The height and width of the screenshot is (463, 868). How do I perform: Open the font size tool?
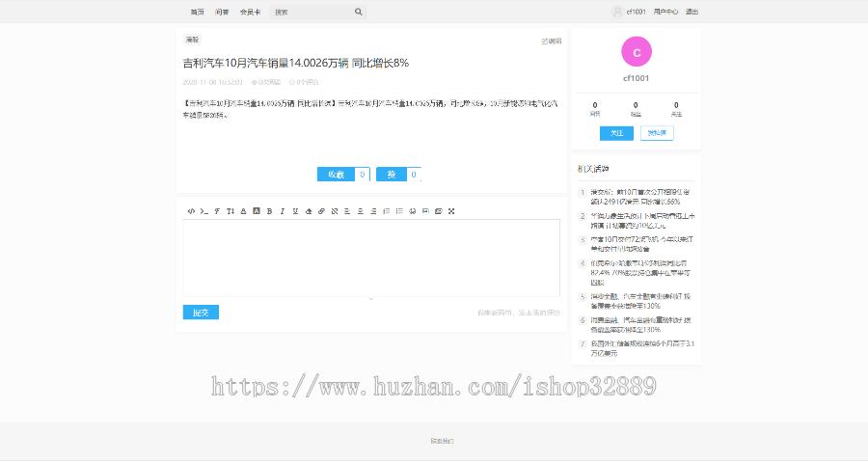pos(231,211)
